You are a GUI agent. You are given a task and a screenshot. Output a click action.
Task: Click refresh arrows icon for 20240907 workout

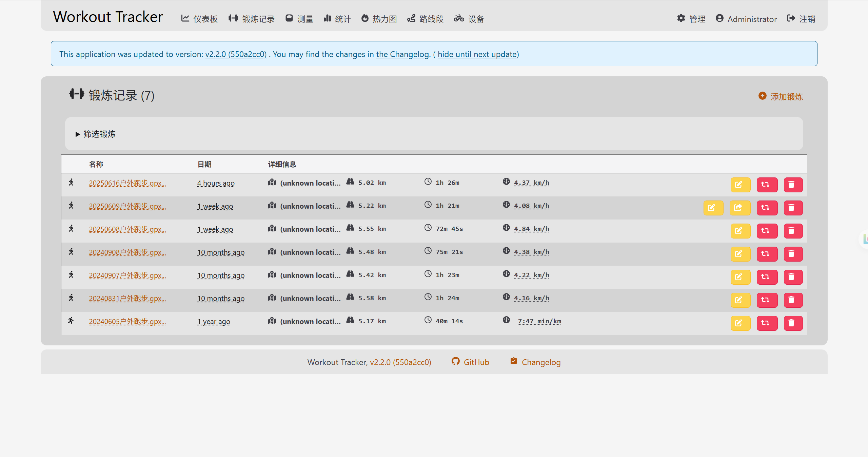pos(767,277)
